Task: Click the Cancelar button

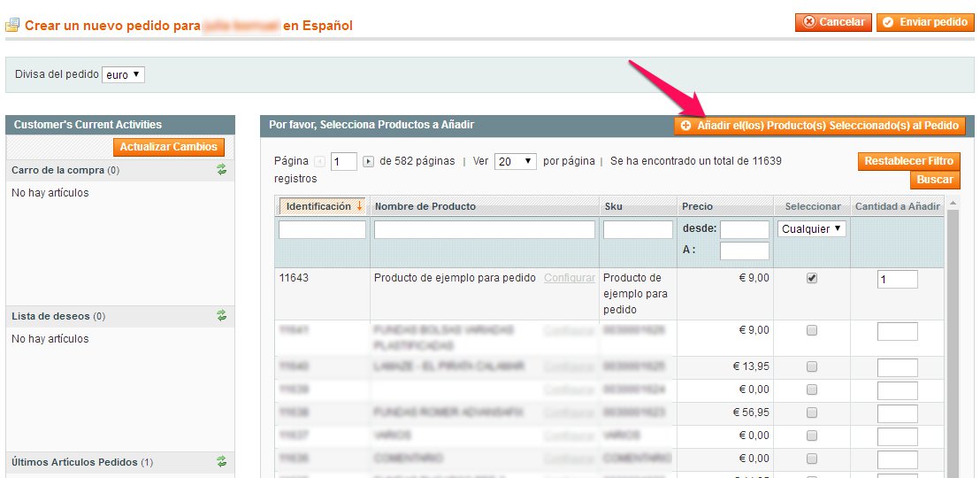Action: (x=833, y=22)
